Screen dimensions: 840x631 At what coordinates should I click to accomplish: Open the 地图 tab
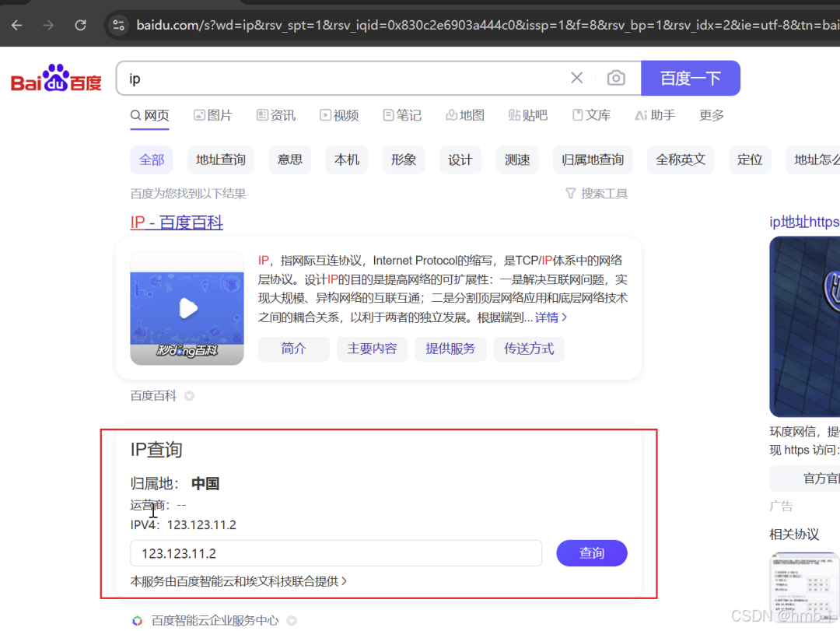(465, 115)
